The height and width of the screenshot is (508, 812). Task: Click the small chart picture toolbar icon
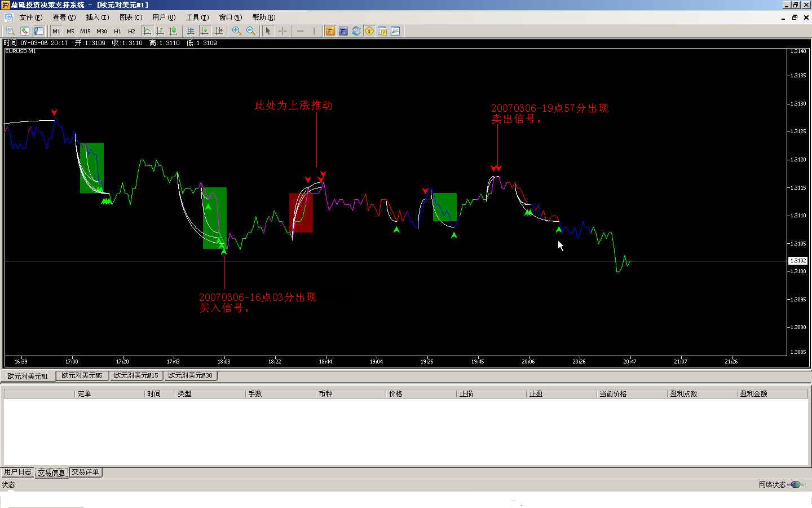point(395,31)
